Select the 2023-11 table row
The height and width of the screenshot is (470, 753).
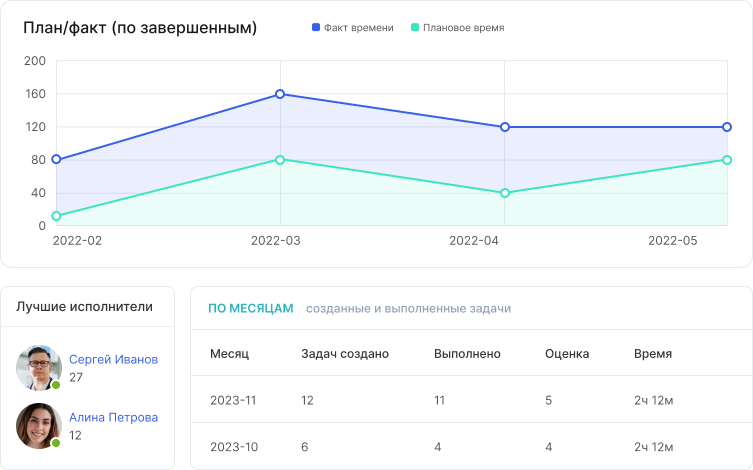click(x=470, y=400)
